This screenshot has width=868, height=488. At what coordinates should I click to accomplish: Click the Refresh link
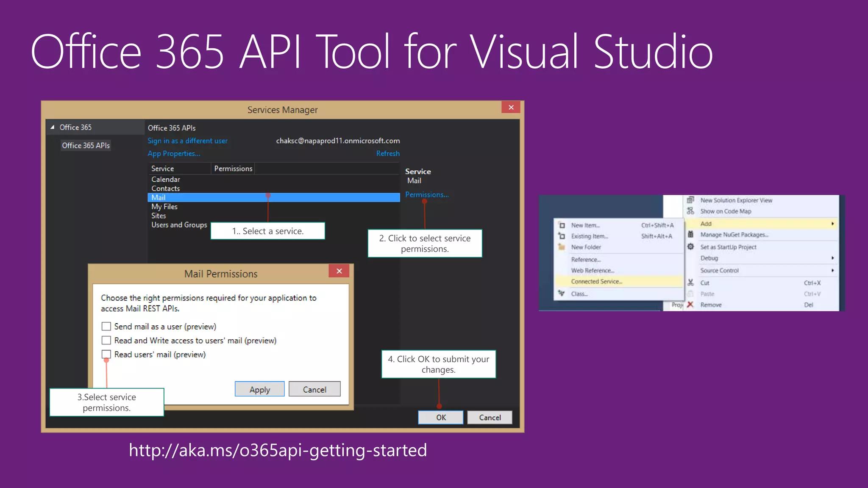point(388,153)
